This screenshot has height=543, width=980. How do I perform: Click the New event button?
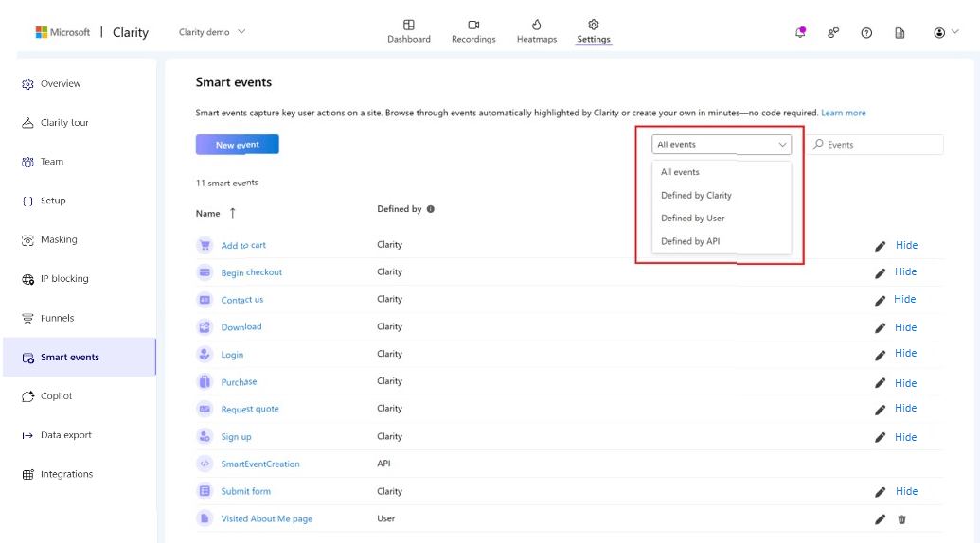click(238, 145)
